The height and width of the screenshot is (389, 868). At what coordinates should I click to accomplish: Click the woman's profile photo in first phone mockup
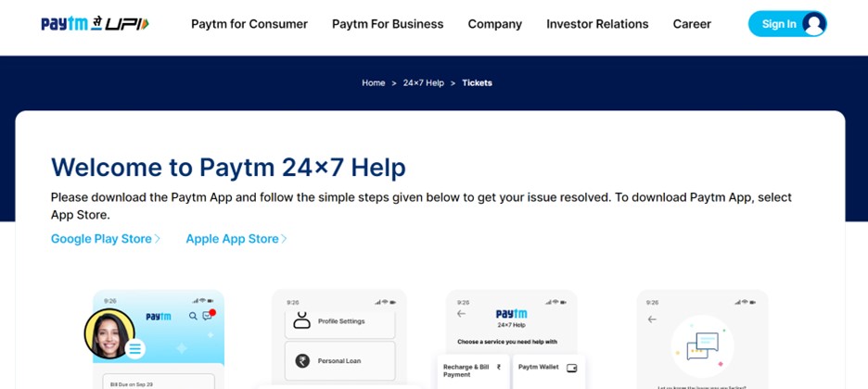109,333
